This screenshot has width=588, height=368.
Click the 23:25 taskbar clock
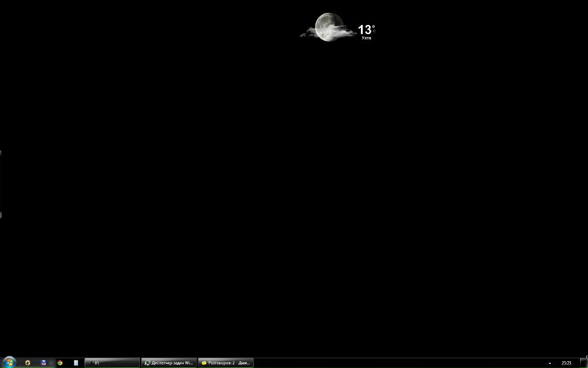pos(566,363)
